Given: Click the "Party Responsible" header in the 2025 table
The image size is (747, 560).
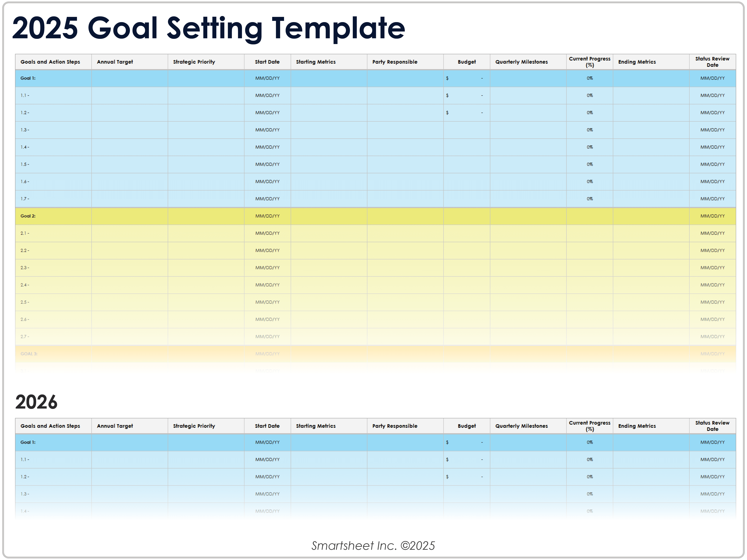Looking at the screenshot, I should point(394,62).
